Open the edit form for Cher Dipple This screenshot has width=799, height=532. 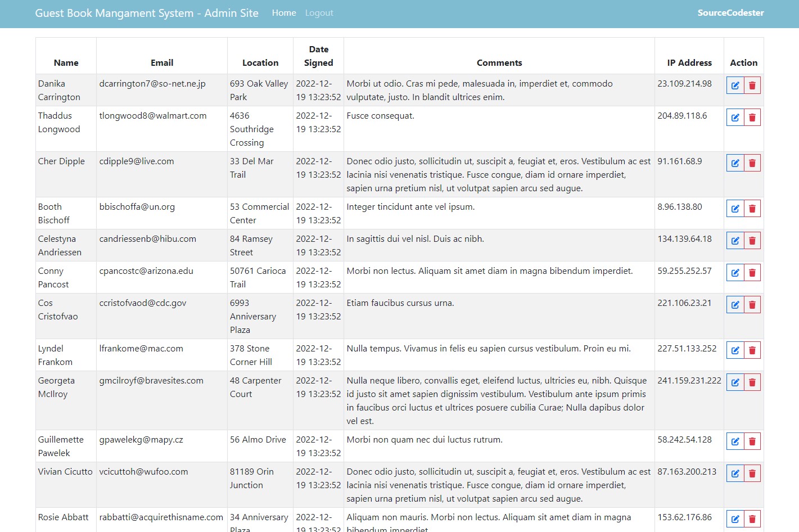pos(735,163)
